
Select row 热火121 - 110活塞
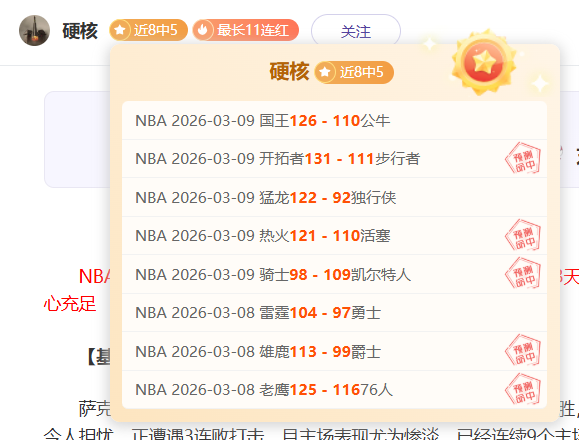335,236
